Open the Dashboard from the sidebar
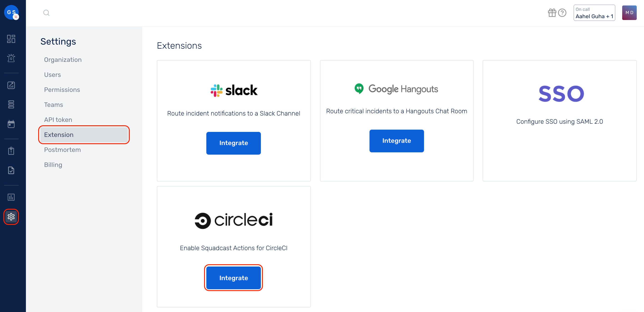 coord(11,39)
